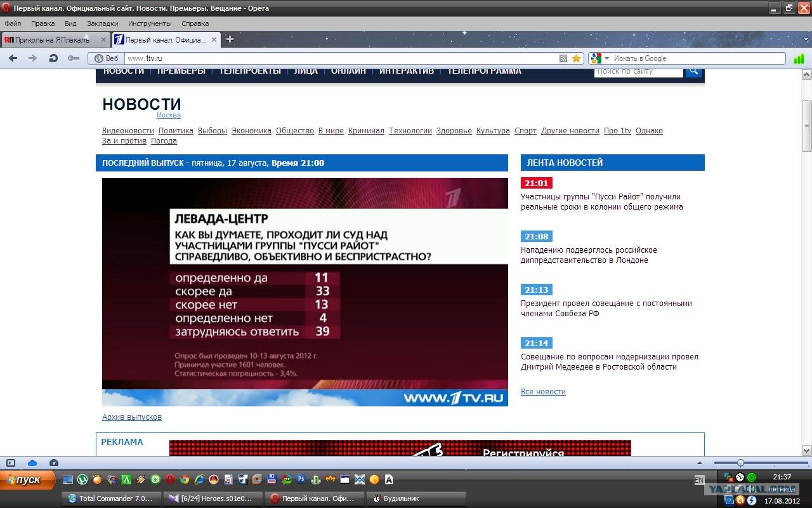Bookmark the page with the star icon
The height and width of the screenshot is (508, 812).
point(576,58)
